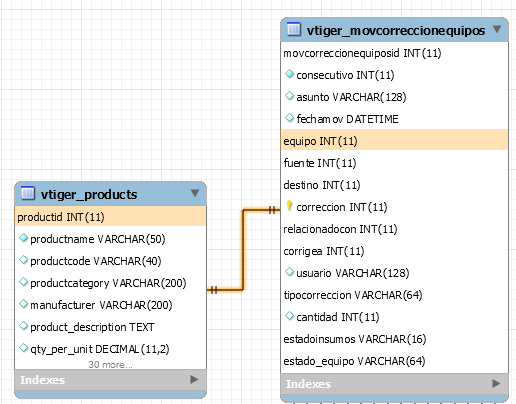This screenshot has width=516, height=404.
Task: Select the highlighted equipo INT(11) column
Action: (394, 140)
